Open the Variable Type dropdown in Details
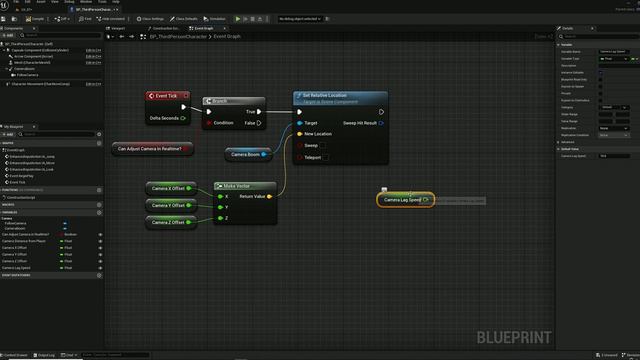The height and width of the screenshot is (360, 640). pyautogui.click(x=613, y=59)
